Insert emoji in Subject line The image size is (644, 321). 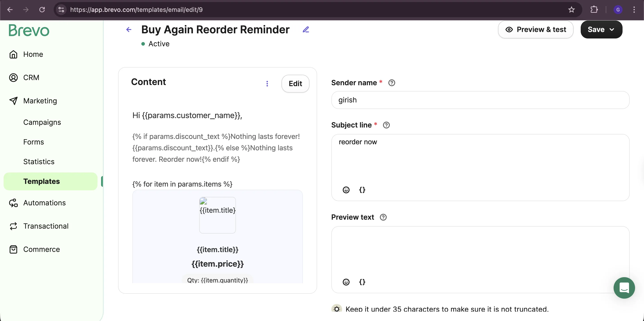point(346,190)
